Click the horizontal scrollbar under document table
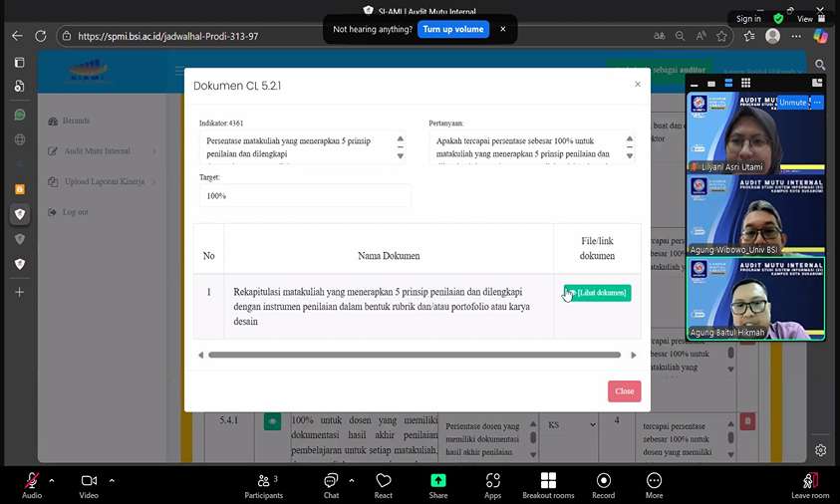Image resolution: width=840 pixels, height=504 pixels. [x=415, y=355]
